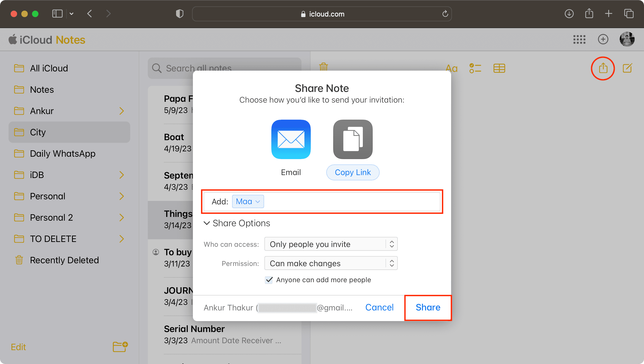The width and height of the screenshot is (644, 364).
Task: Select Who can access dropdown
Action: point(331,243)
